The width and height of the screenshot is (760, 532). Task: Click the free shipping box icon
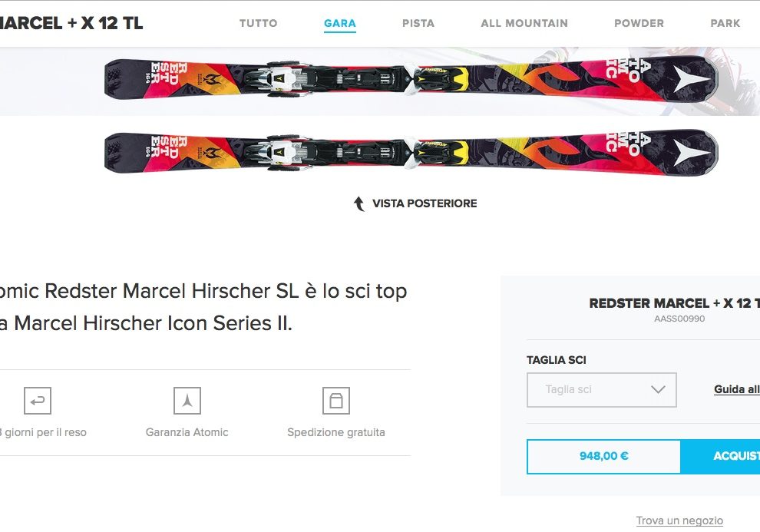[x=336, y=400]
